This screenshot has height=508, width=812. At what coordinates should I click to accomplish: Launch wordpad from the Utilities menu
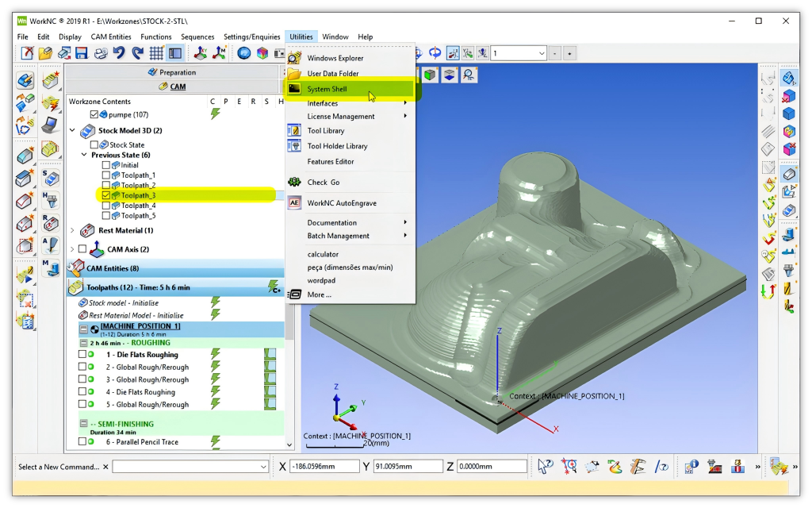[350, 280]
